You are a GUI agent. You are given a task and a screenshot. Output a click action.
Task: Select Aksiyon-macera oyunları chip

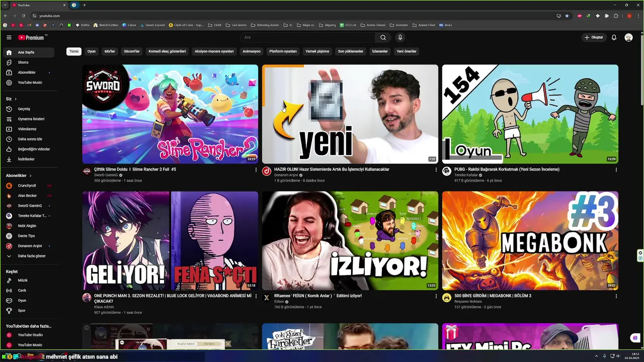[x=214, y=51]
